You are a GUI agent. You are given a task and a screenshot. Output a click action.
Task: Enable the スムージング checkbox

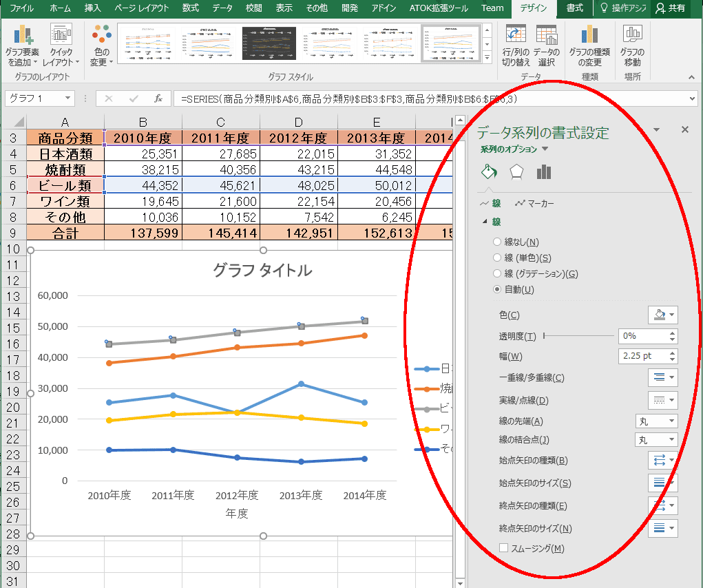[x=503, y=547]
